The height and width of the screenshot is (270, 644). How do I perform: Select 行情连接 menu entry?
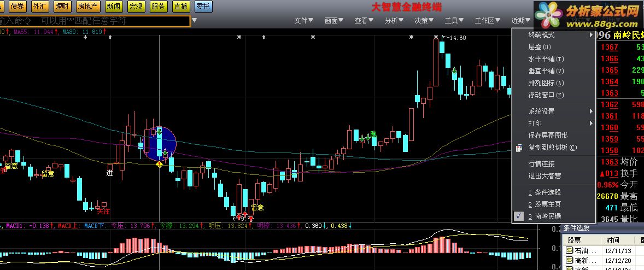click(x=553, y=164)
